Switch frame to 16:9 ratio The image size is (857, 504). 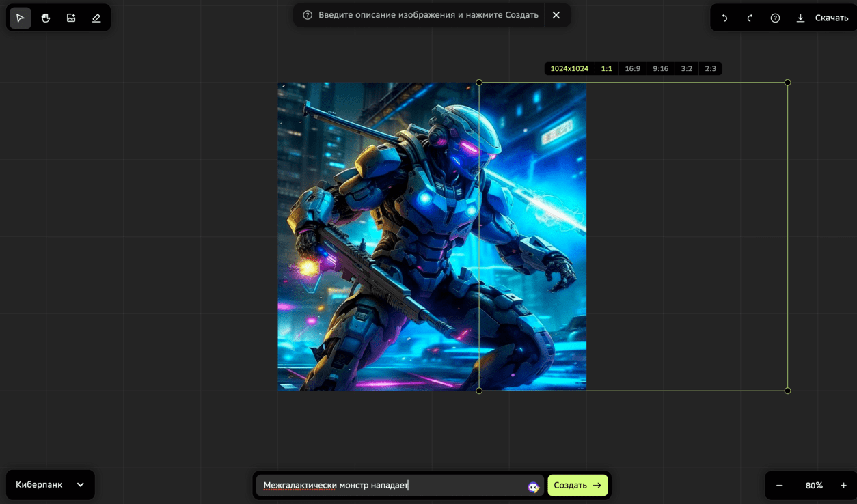tap(633, 68)
